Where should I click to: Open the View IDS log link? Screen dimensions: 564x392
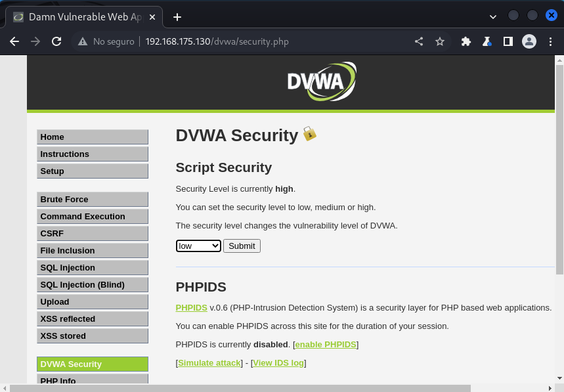[278, 363]
